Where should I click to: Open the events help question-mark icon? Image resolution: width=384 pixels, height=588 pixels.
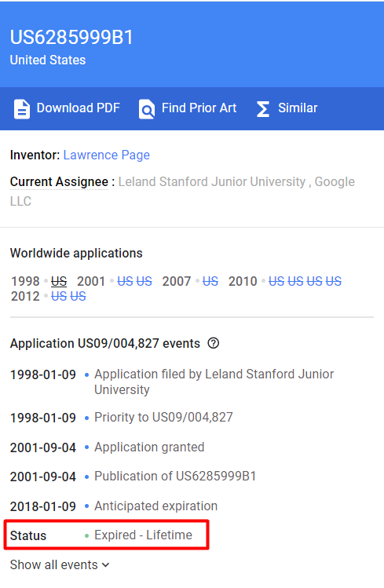coord(214,343)
